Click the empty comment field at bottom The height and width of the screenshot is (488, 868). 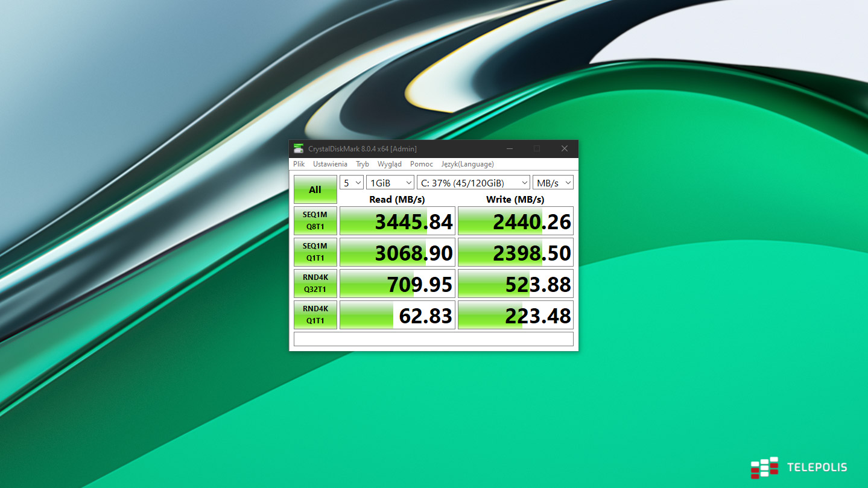click(x=433, y=339)
